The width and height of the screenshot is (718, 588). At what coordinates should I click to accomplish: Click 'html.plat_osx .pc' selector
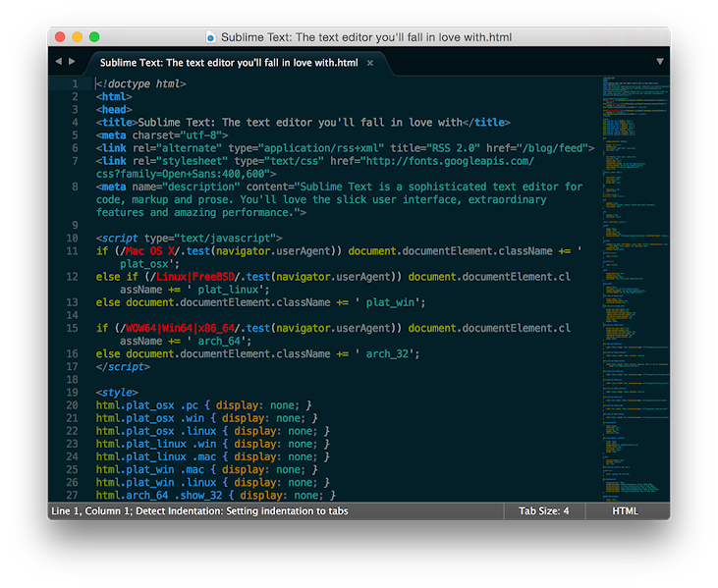pos(147,405)
